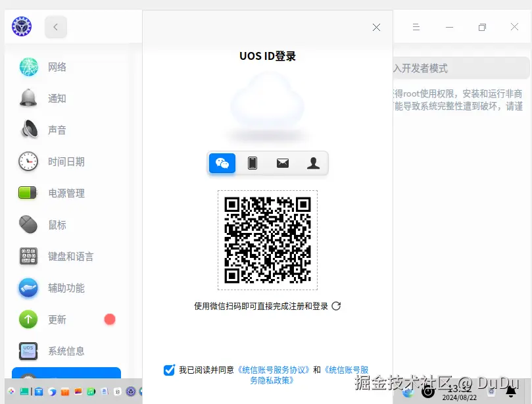Switch to account password login tab
The width and height of the screenshot is (532, 404).
coord(313,163)
